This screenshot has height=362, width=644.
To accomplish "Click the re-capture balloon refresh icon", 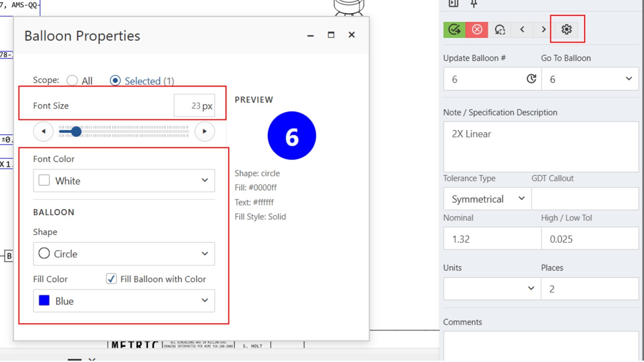I will coord(500,30).
